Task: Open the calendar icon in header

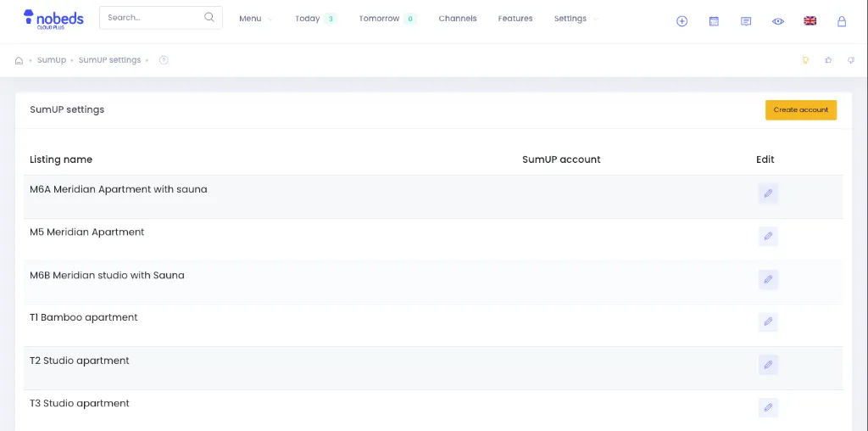Action: click(x=714, y=21)
